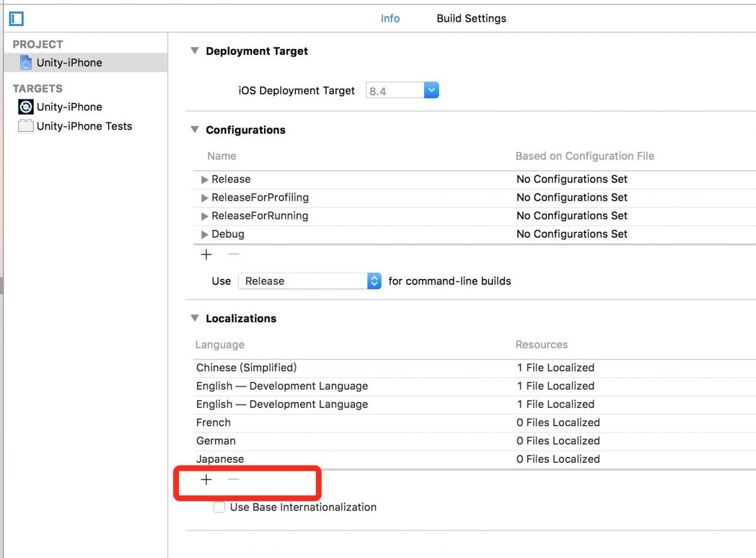Add a new configuration with plus button
Viewport: 756px width, 558px height.
point(206,255)
